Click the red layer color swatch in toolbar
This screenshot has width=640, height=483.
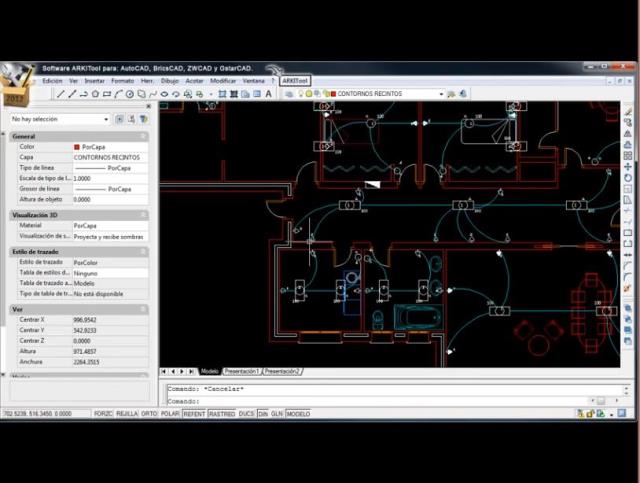tap(333, 94)
